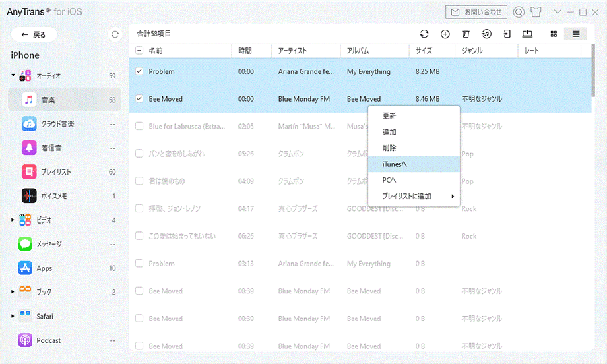Sort by the 時間 column header
This screenshot has height=364, width=607.
coord(245,51)
